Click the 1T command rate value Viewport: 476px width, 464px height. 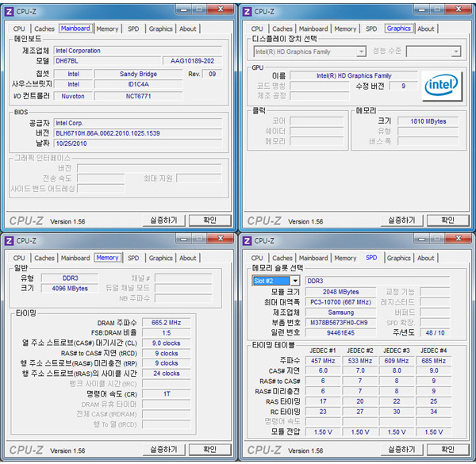coord(167,394)
